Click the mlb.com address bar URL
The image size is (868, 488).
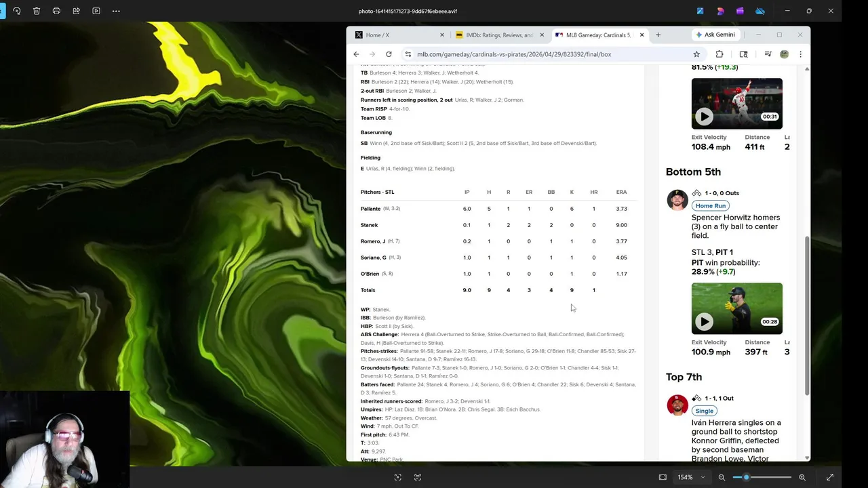(x=514, y=54)
